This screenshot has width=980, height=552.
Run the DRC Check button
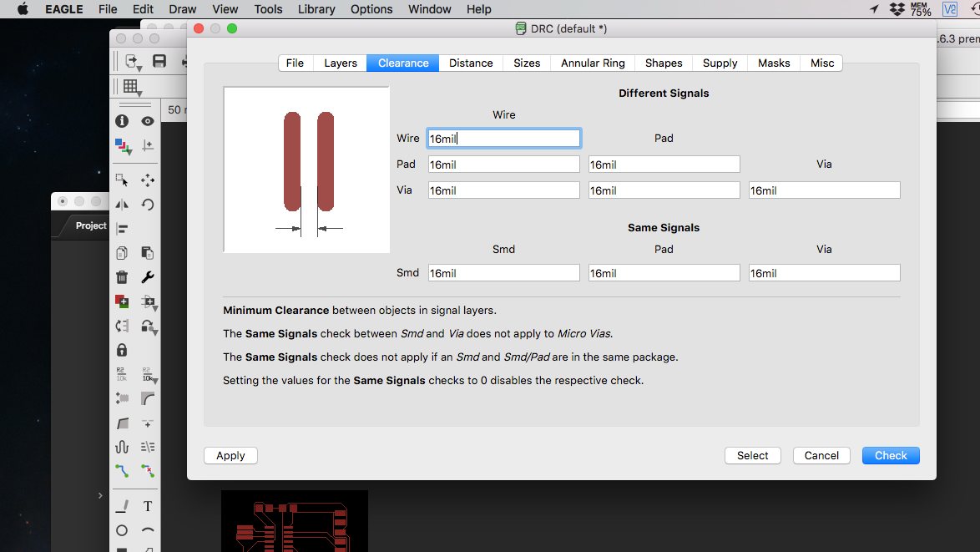coord(891,456)
